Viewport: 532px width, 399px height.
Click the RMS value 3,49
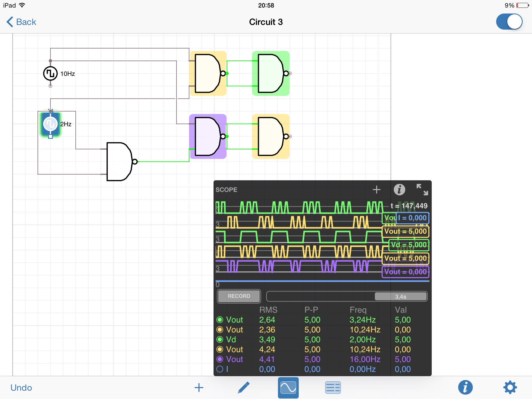[x=267, y=340]
